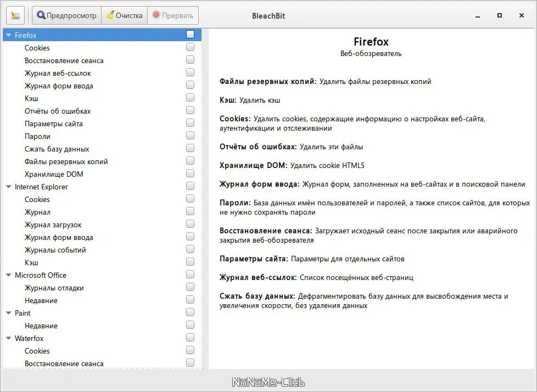This screenshot has width=537, height=392.
Task: Enable Internet Explorer Cookies checkbox
Action: [190, 199]
